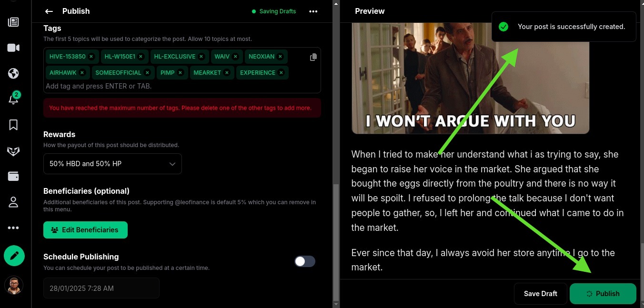Remove the AIRHAWK tag
This screenshot has width=644, height=308.
click(x=82, y=73)
